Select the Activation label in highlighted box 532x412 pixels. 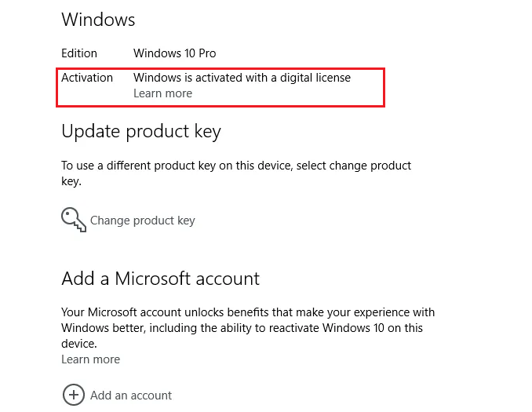pyautogui.click(x=87, y=78)
